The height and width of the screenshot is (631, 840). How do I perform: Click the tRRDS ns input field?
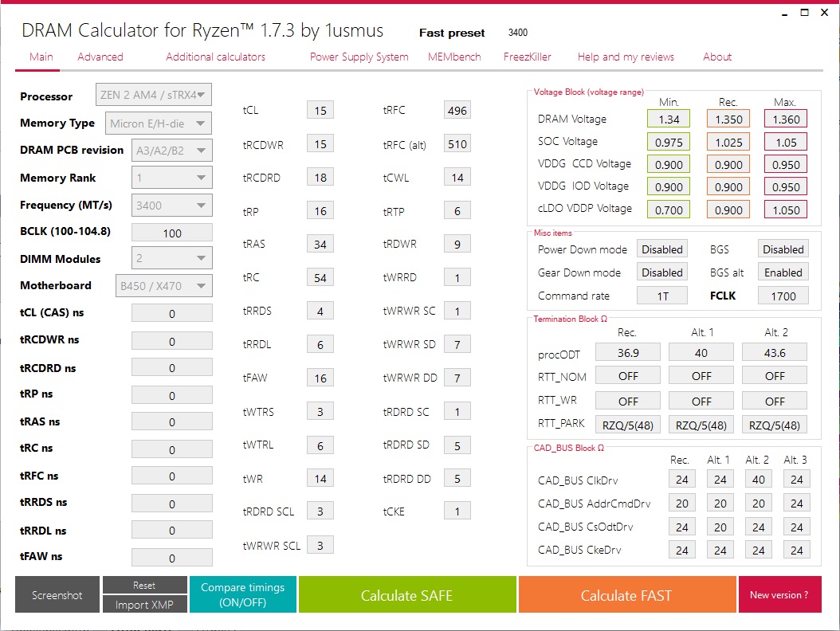(171, 504)
